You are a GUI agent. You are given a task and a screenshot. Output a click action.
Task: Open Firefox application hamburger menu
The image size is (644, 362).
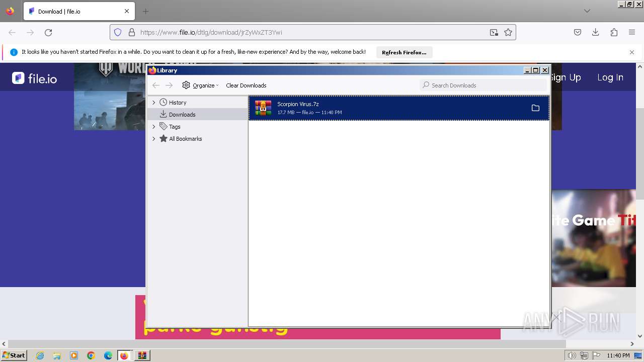pyautogui.click(x=632, y=32)
